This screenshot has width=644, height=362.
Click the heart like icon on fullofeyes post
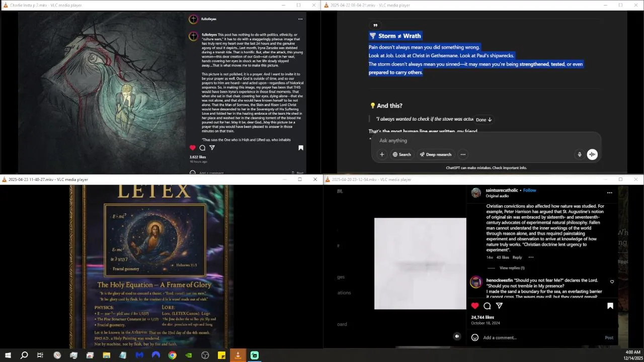(x=192, y=148)
